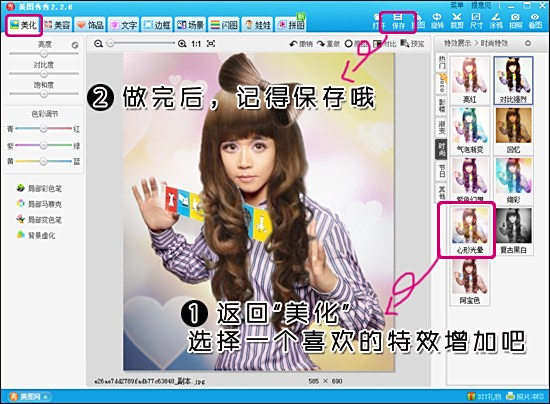Toggle the 原图 original image view
The height and width of the screenshot is (404, 550).
[356, 44]
